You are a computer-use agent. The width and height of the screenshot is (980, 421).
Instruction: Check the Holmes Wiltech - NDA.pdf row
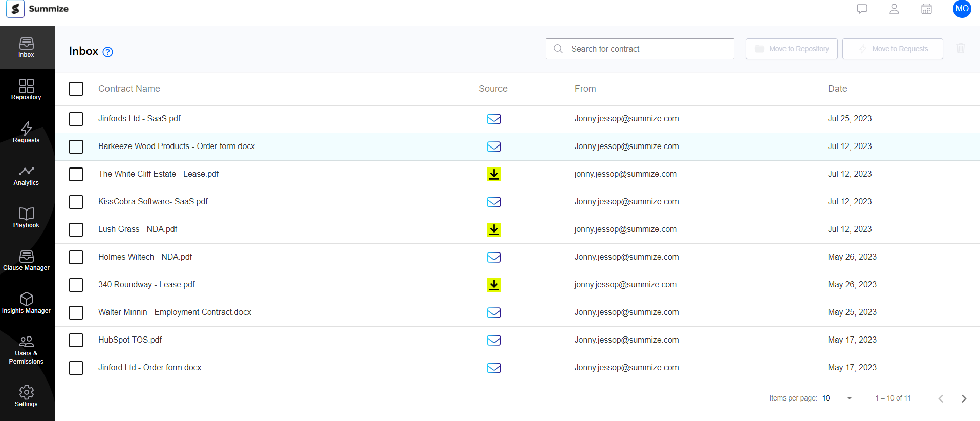76,257
